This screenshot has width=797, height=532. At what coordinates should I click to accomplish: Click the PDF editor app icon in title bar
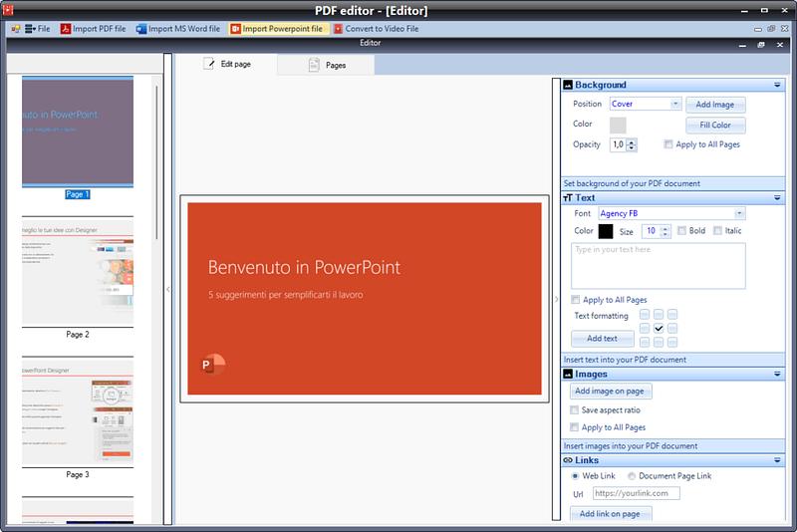point(8,9)
